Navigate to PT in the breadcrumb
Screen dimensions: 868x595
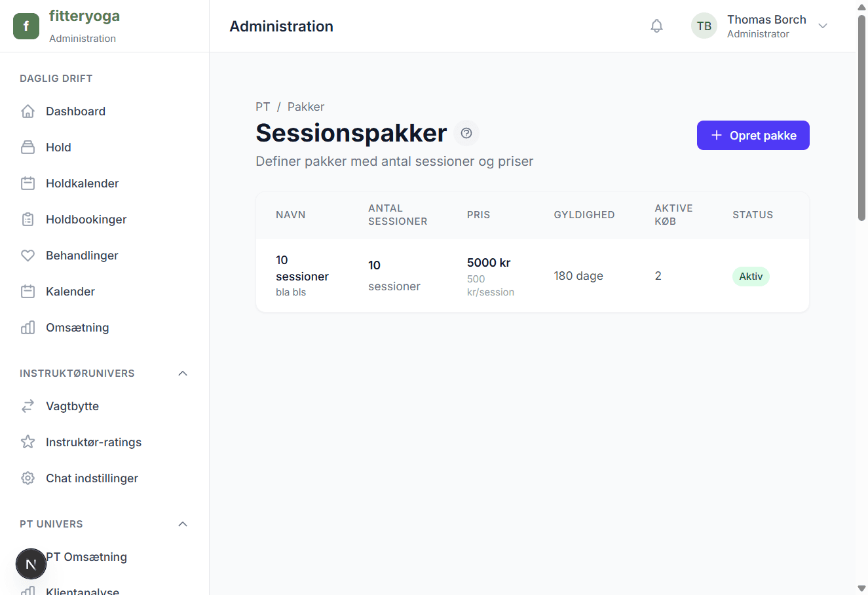click(263, 106)
